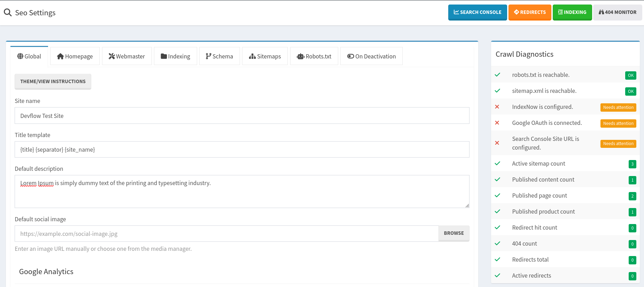Click the OK badge for sitemap.xml is reachable
The height and width of the screenshot is (287, 644).
(x=630, y=91)
